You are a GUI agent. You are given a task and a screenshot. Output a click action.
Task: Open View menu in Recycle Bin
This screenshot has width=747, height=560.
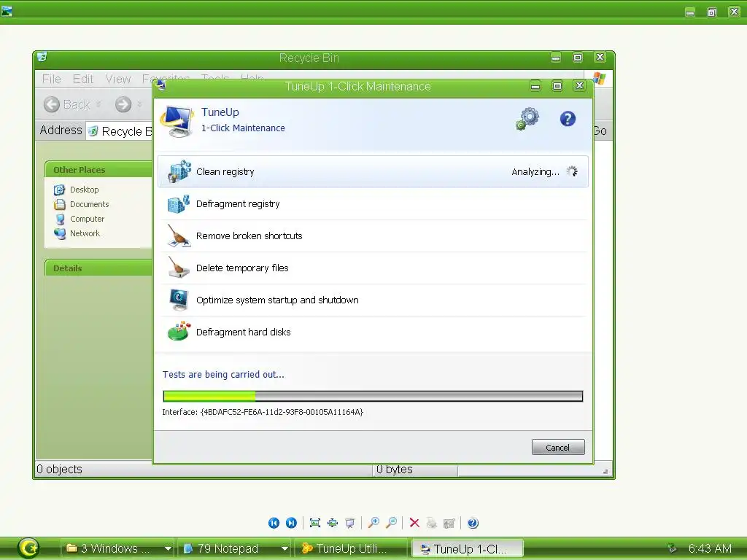pos(117,79)
